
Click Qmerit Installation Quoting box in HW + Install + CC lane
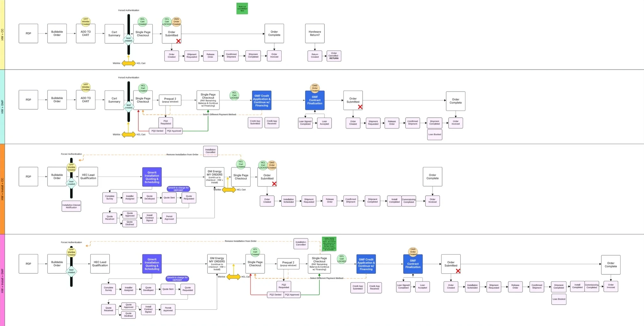click(152, 177)
